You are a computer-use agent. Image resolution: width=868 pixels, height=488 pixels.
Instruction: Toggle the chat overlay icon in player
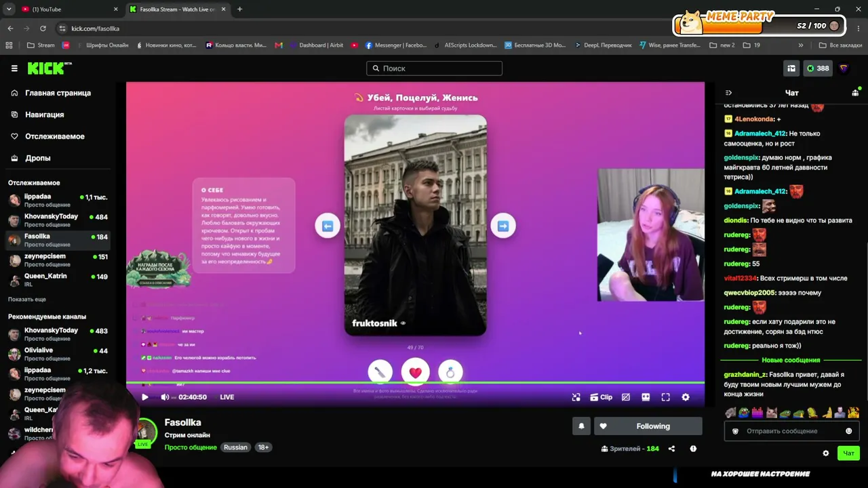626,397
